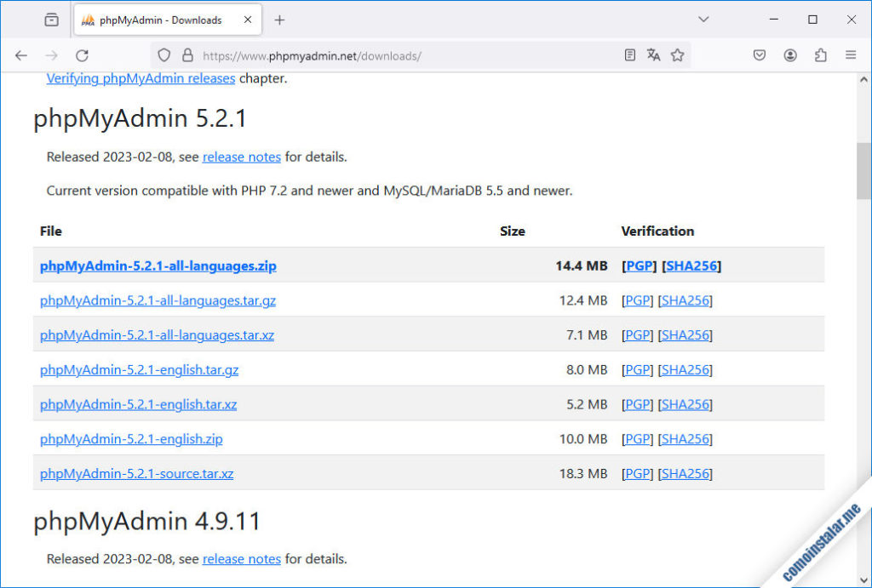Click the Firefox View icon
Viewport: 872px width, 588px height.
point(51,20)
